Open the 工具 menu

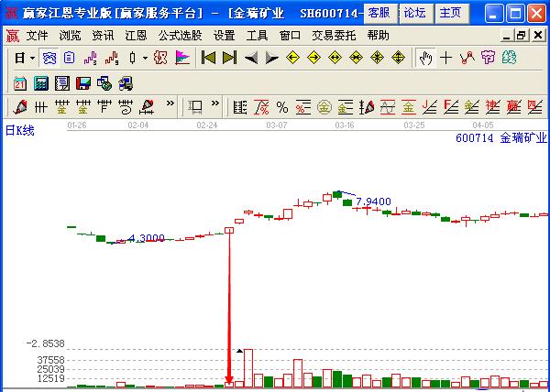click(x=257, y=36)
